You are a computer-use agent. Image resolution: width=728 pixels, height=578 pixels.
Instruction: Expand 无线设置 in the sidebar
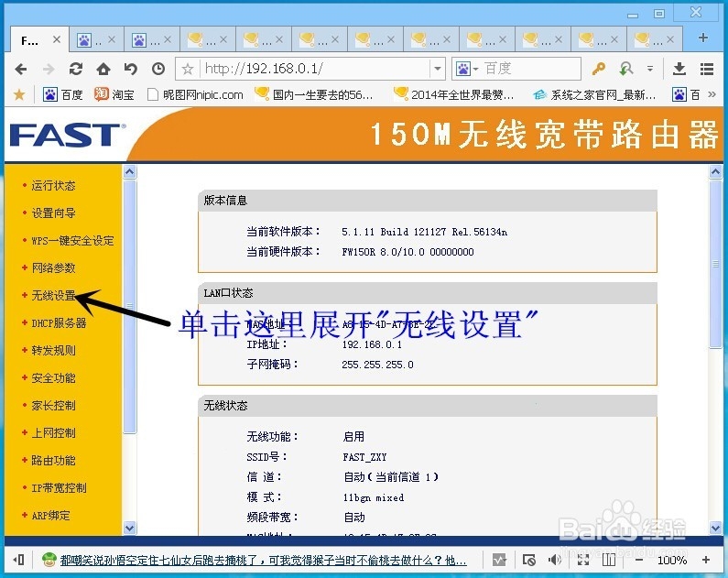(x=53, y=295)
